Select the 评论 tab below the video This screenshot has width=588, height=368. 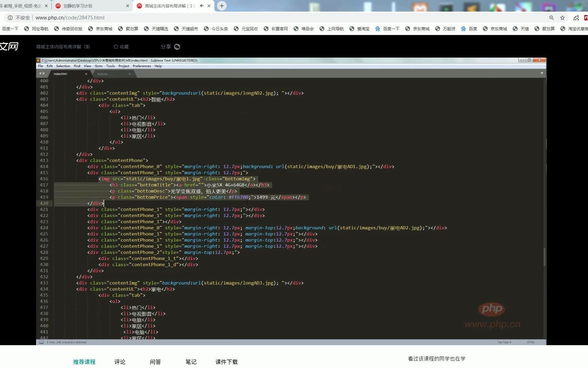point(120,362)
